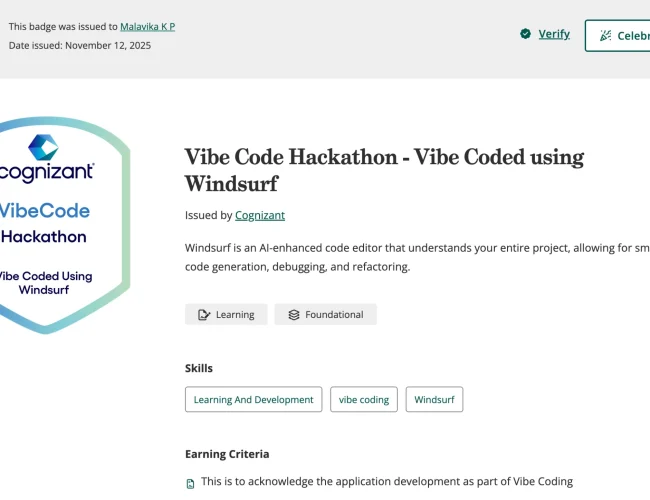Click the earning criteria document icon
The height and width of the screenshot is (500, 650).
(x=190, y=483)
